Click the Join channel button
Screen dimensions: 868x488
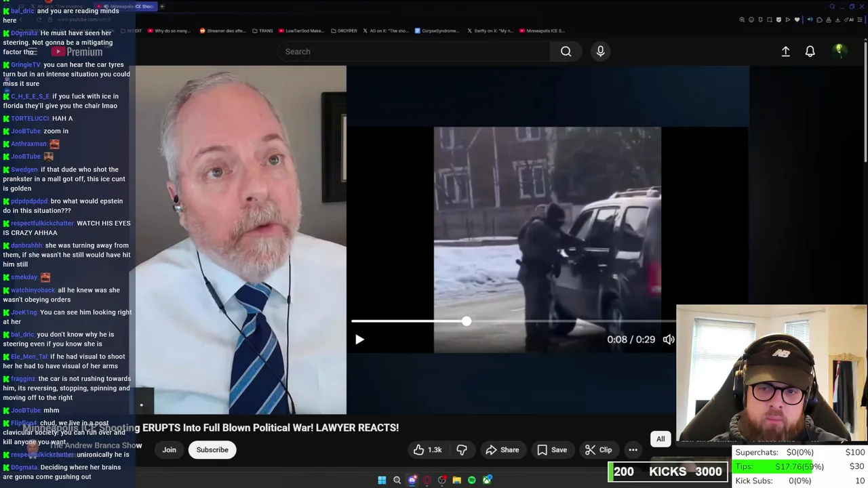click(x=169, y=449)
